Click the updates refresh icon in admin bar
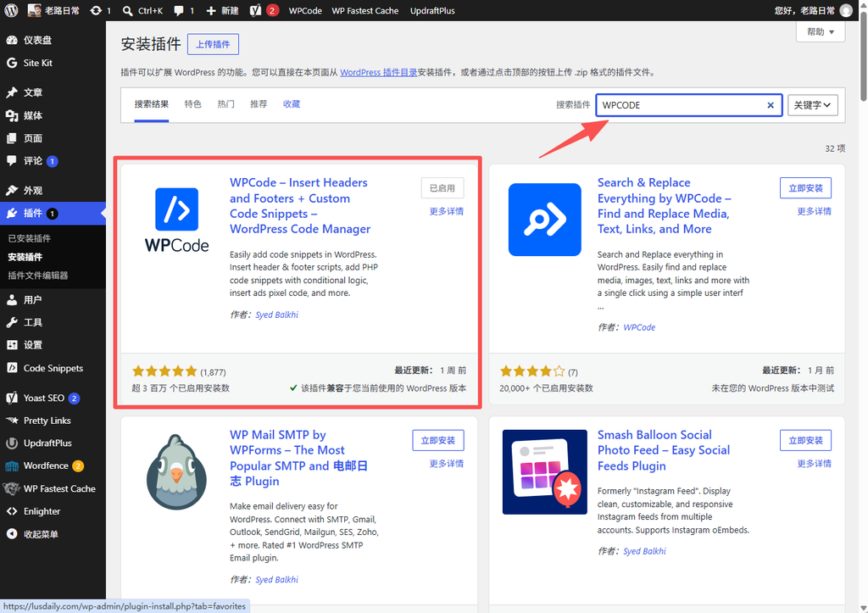This screenshot has width=868, height=613. (x=96, y=10)
